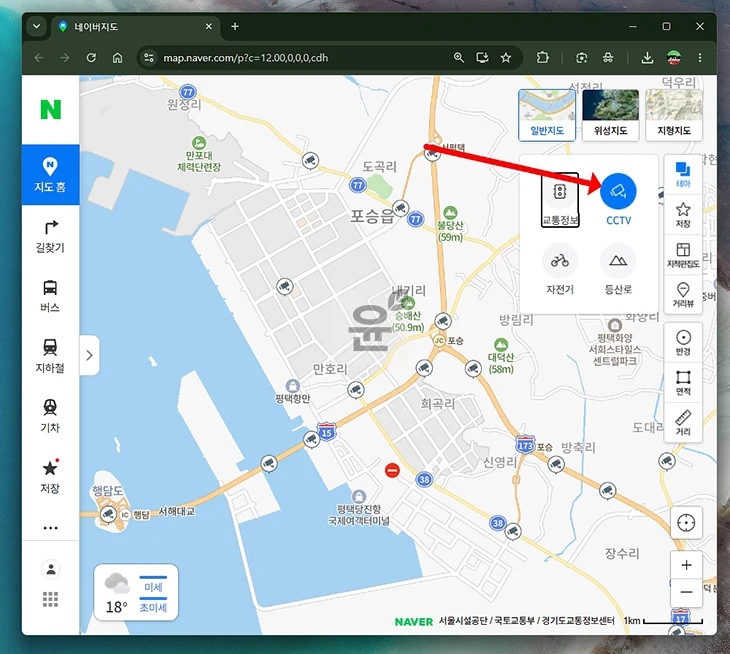Open the more options ellipsis in sidebar

(x=50, y=528)
